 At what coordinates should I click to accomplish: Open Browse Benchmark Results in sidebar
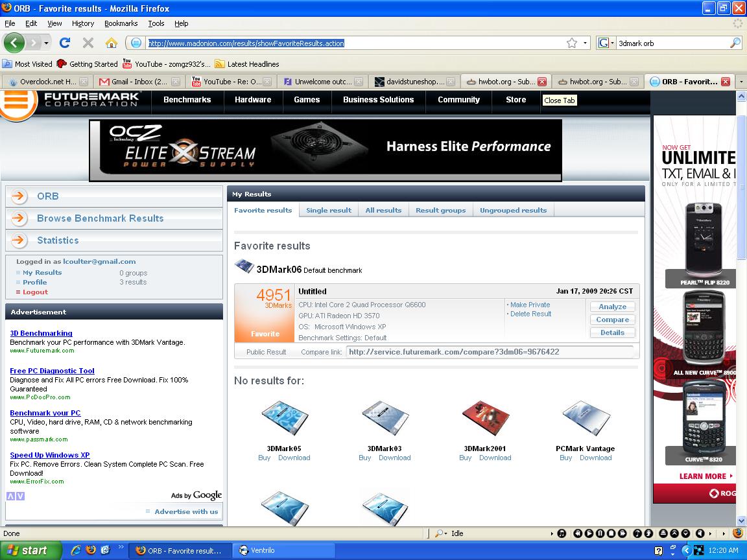coord(114,218)
